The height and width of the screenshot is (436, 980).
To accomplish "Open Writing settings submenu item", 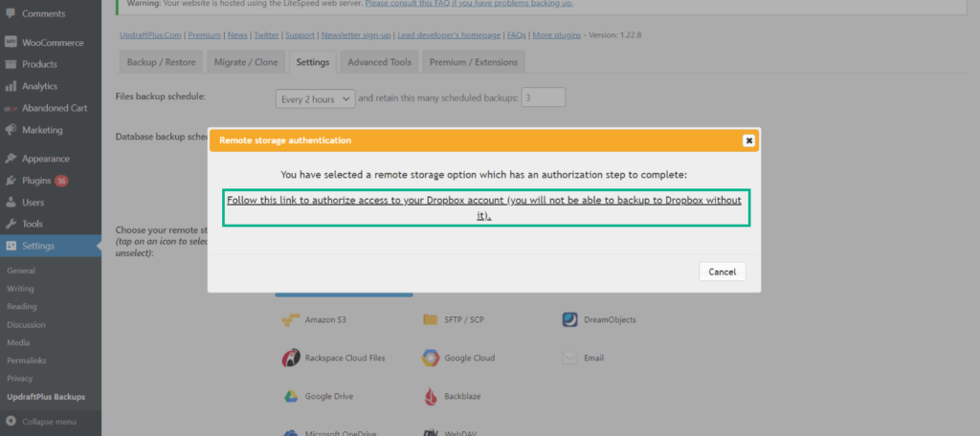I will [x=20, y=289].
